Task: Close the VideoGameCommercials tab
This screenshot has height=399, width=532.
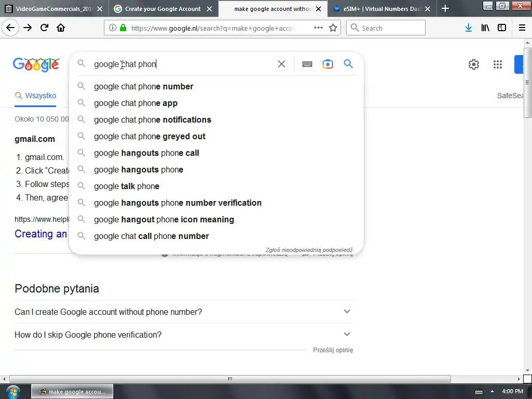Action: pos(100,9)
